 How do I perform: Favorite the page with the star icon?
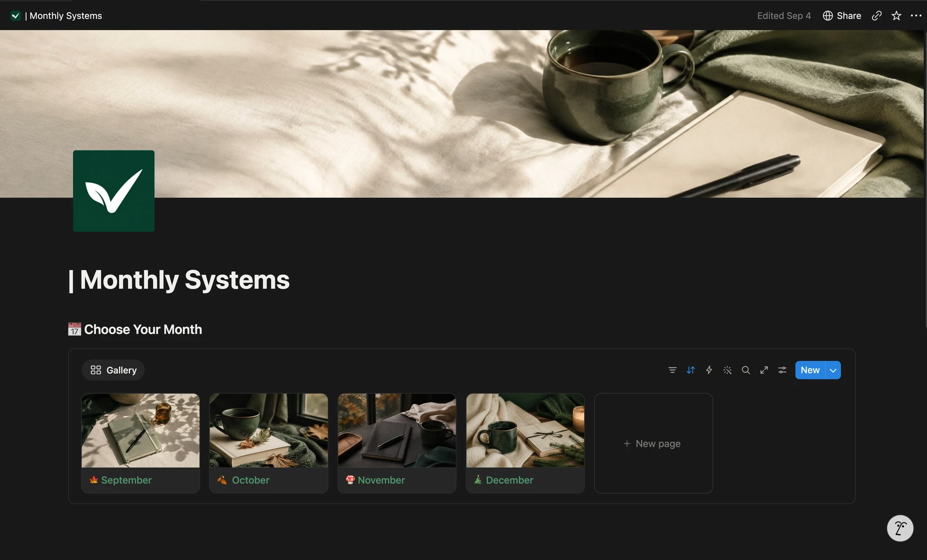[x=896, y=16]
